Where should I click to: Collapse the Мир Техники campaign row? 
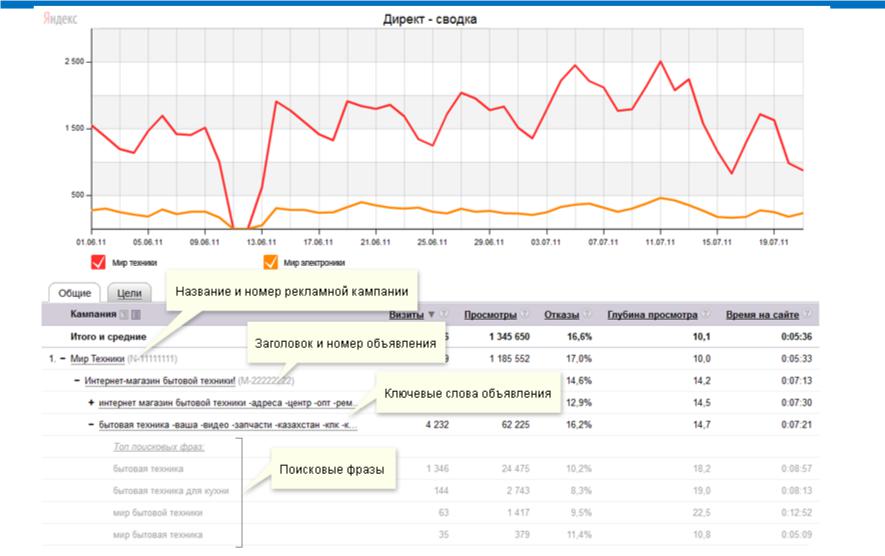[x=63, y=358]
